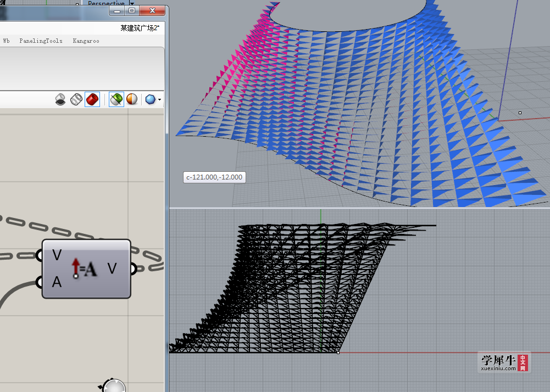Enable shaded preview red cylinder icon
Image resolution: width=550 pixels, height=392 pixels.
[92, 99]
